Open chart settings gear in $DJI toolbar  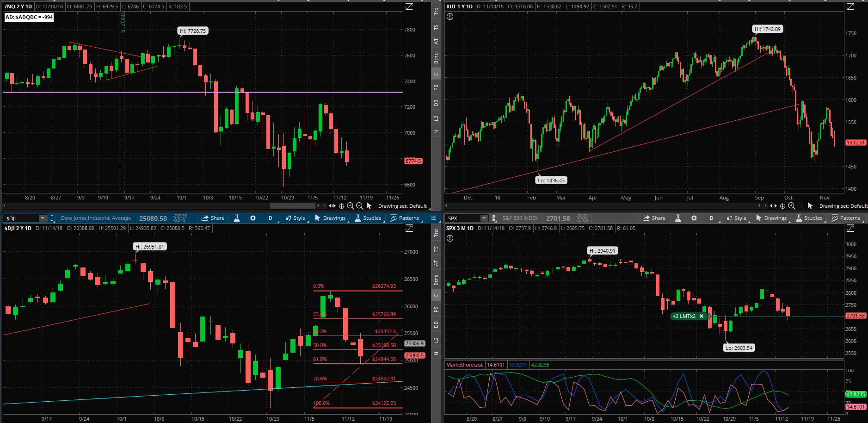coord(253,218)
